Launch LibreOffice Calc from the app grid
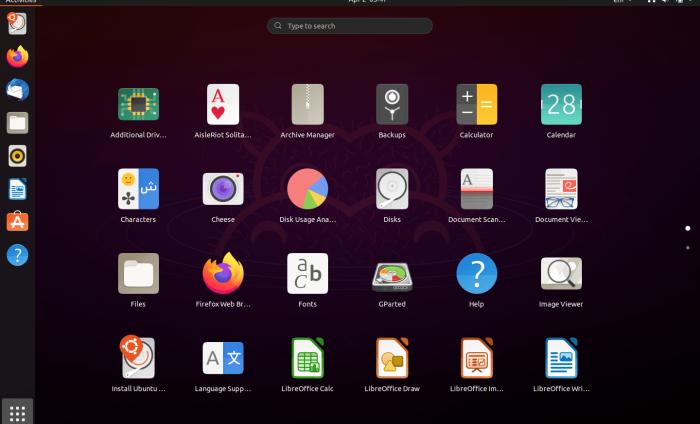The image size is (700, 424). (x=307, y=358)
